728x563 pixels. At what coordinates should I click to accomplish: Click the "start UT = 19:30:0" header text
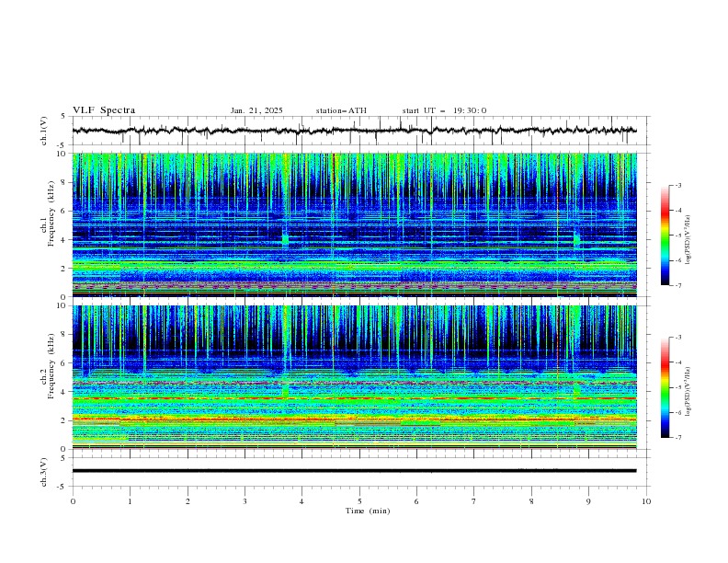point(444,110)
